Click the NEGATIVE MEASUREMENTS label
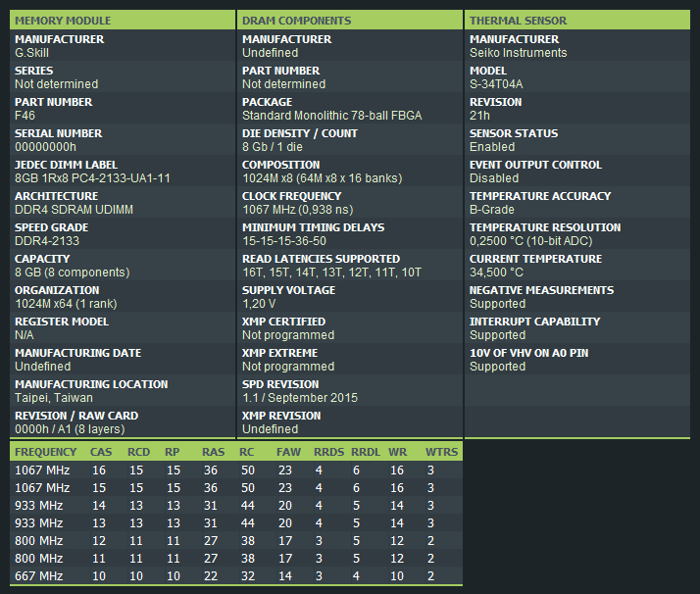This screenshot has width=700, height=594. 541,290
